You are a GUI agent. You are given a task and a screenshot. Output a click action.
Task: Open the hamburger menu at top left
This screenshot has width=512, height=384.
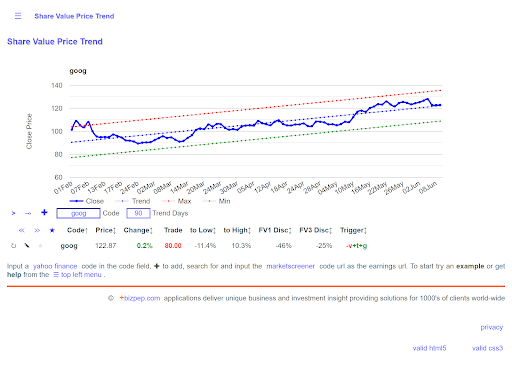point(18,16)
